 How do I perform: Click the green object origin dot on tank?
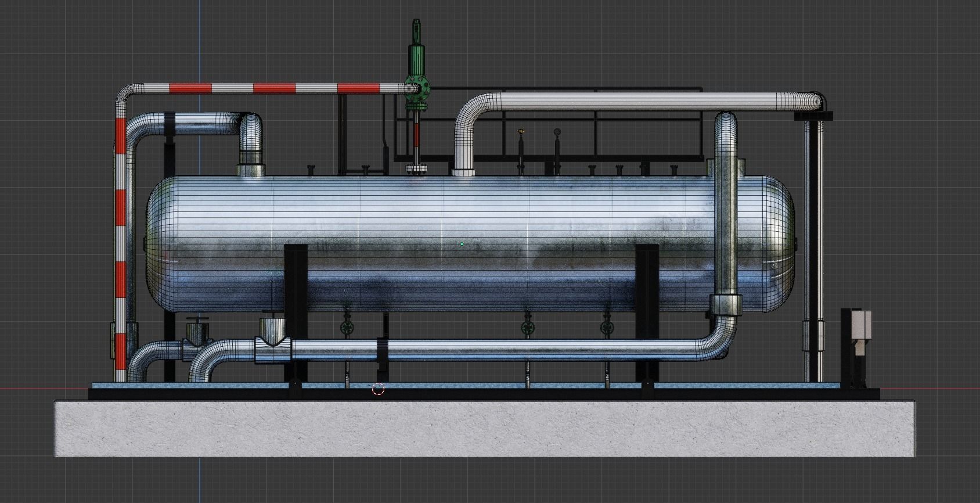coord(462,244)
